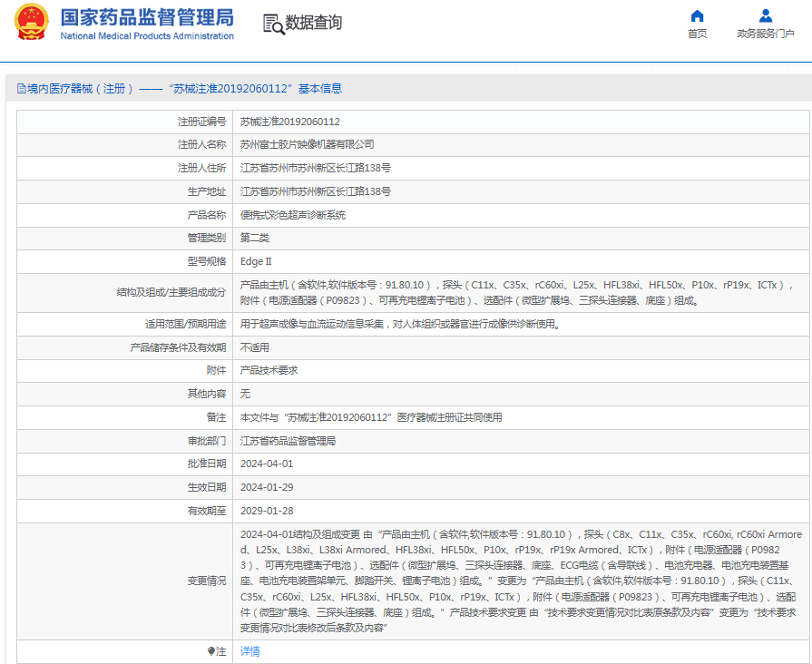Go to 首页 home icon

click(x=697, y=16)
